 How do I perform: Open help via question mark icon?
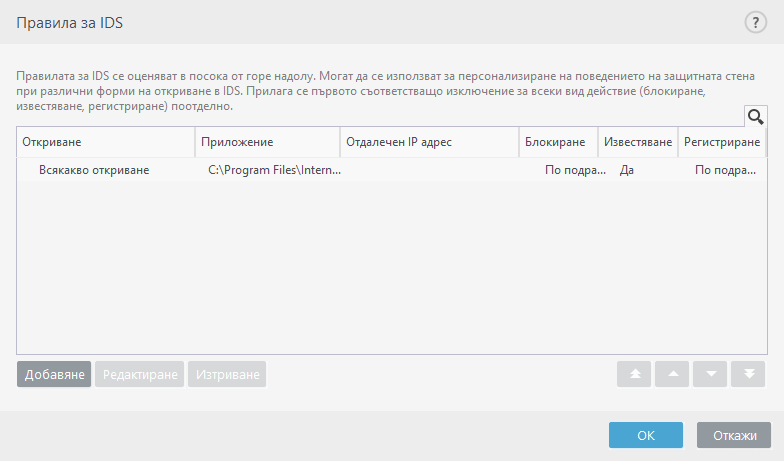(x=756, y=22)
